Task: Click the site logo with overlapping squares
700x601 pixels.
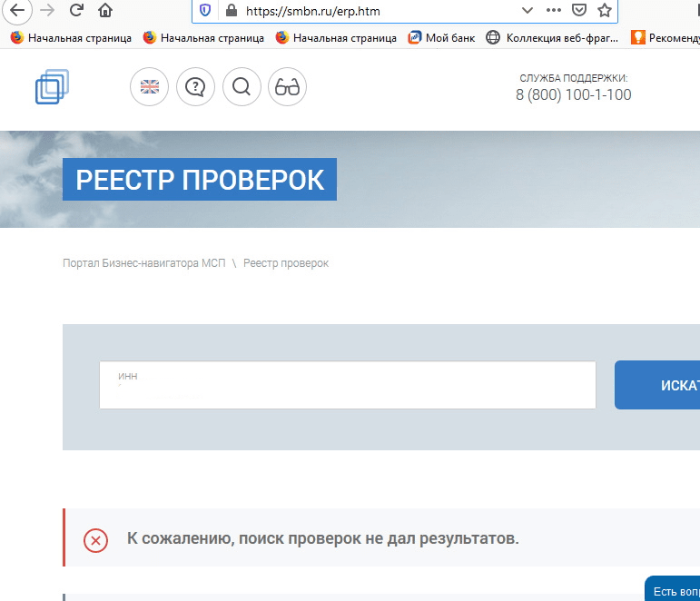Action: [53, 86]
